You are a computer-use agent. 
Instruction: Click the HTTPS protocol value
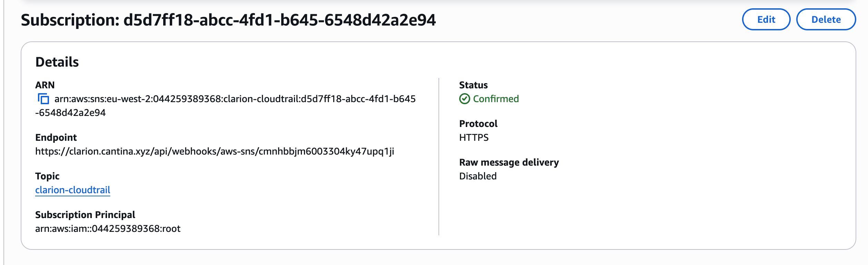474,137
